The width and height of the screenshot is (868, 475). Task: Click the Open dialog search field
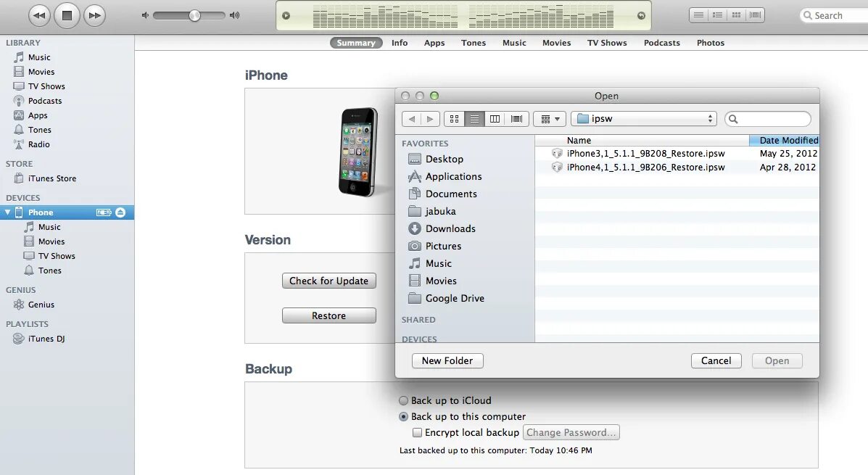(x=768, y=118)
